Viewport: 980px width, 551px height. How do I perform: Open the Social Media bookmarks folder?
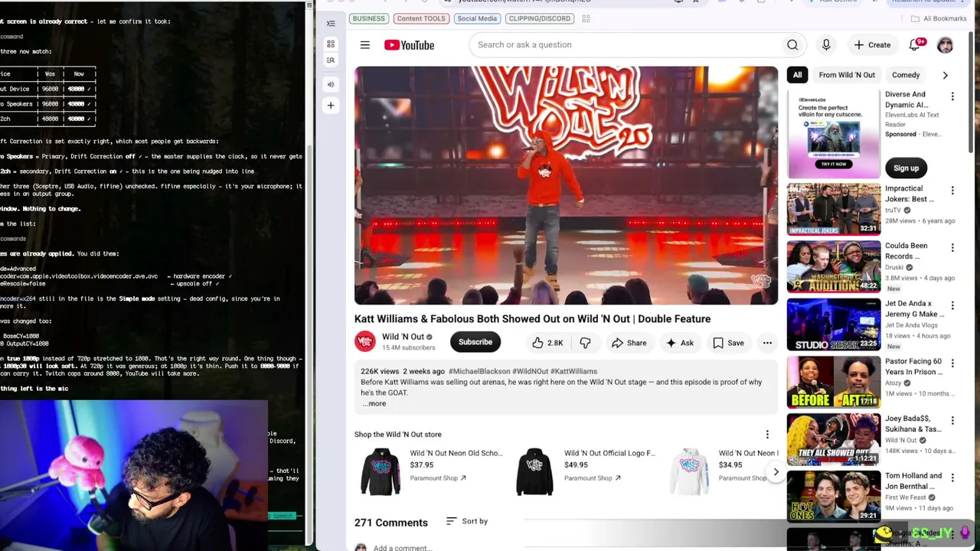click(x=477, y=18)
